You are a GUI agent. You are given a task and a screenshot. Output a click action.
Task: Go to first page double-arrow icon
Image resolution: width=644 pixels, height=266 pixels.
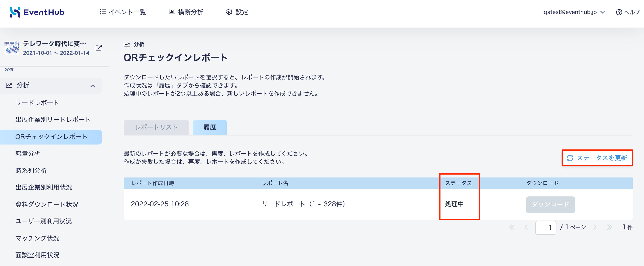click(x=512, y=227)
